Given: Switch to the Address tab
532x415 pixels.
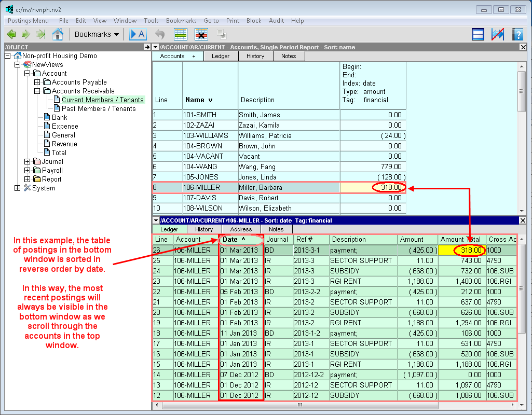Looking at the screenshot, I should pyautogui.click(x=241, y=229).
